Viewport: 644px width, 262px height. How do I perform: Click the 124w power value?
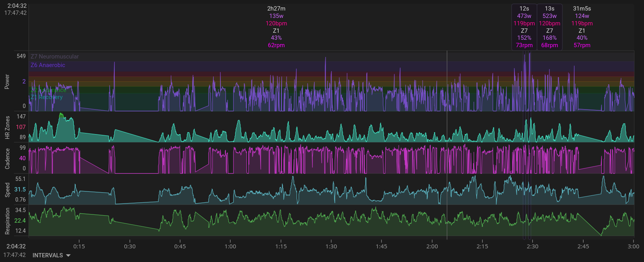click(x=582, y=16)
